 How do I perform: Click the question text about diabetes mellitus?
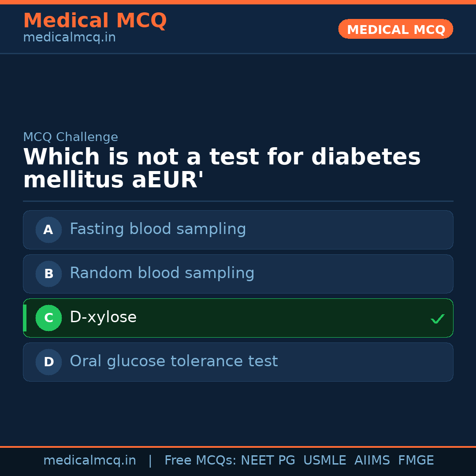tap(222, 169)
